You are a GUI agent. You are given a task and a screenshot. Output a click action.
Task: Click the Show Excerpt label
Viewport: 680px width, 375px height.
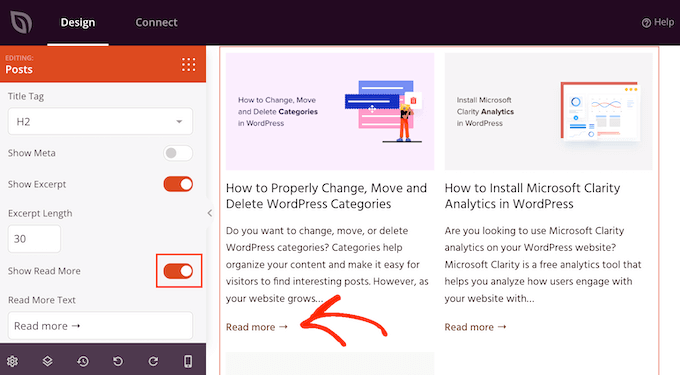37,184
